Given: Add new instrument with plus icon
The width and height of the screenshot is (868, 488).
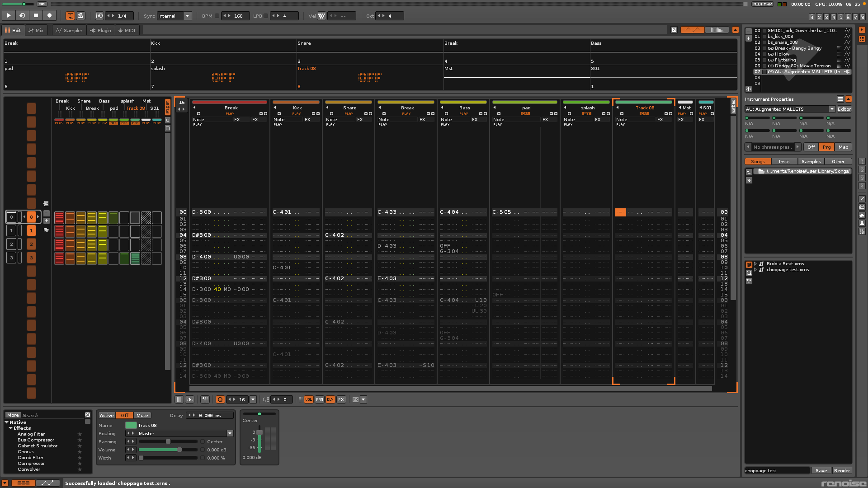Looking at the screenshot, I should click(x=749, y=38).
